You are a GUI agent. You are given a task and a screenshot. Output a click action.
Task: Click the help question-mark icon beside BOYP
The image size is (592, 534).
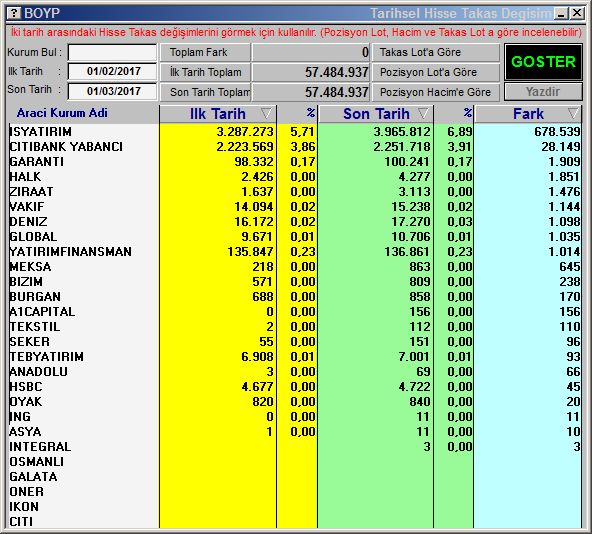point(14,14)
